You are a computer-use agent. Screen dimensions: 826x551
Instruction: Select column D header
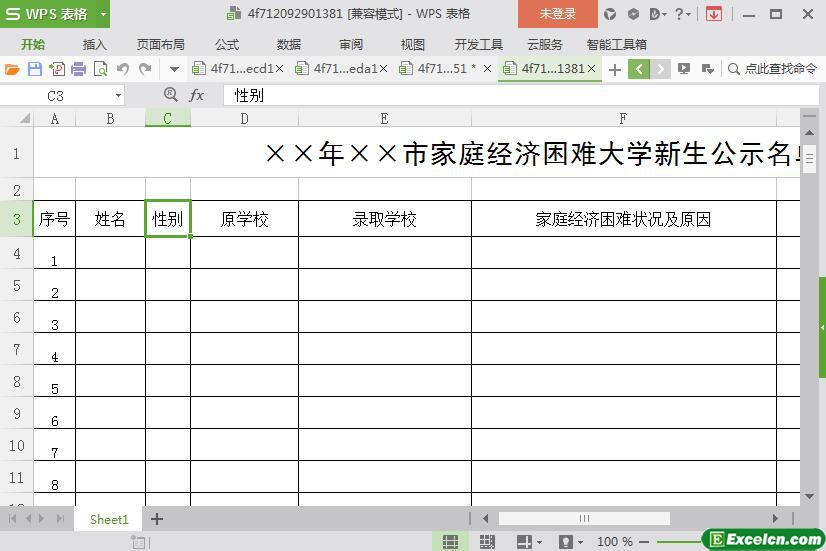pos(244,119)
